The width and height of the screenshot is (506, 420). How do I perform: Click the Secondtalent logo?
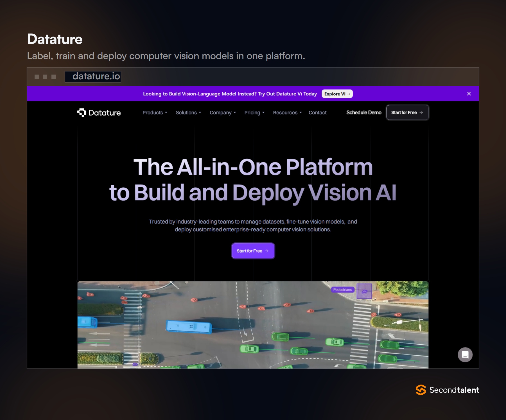pyautogui.click(x=447, y=390)
